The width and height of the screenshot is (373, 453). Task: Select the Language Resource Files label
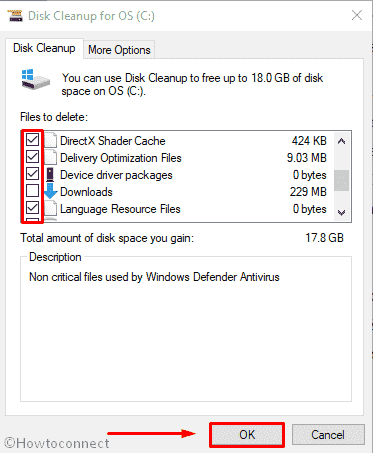[x=120, y=209]
